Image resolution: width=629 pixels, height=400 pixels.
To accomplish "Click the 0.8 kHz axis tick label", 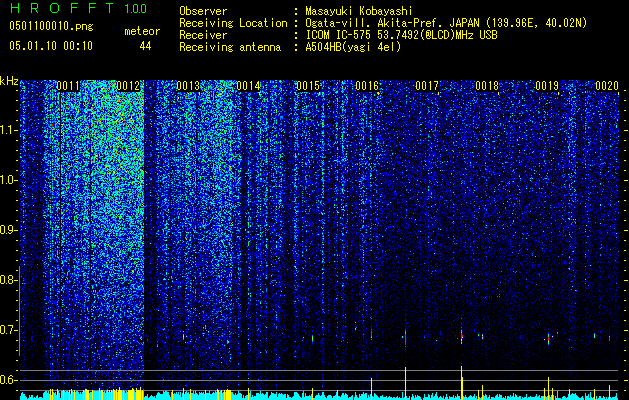I will 7,280.
